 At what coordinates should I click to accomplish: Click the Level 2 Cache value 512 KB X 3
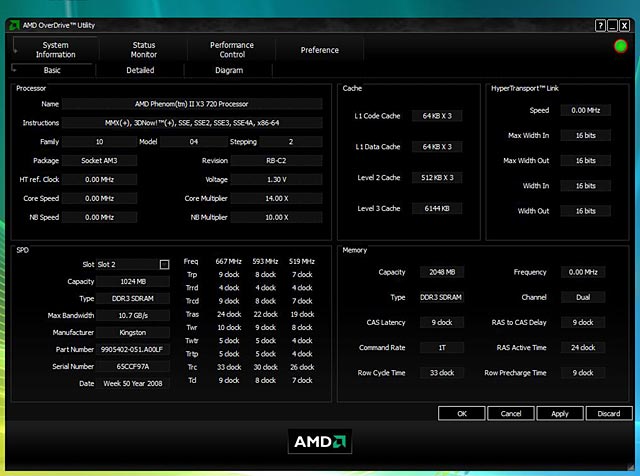coord(437,178)
